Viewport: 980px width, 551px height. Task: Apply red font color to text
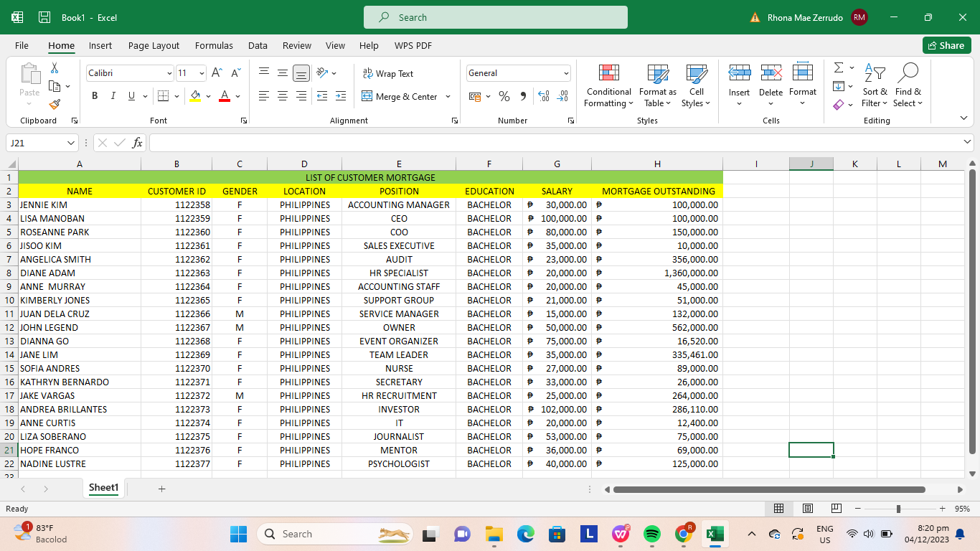coord(225,96)
